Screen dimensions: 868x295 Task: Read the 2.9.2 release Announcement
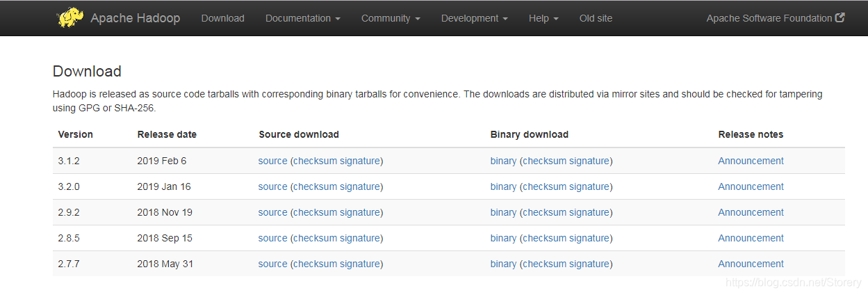[x=751, y=212]
